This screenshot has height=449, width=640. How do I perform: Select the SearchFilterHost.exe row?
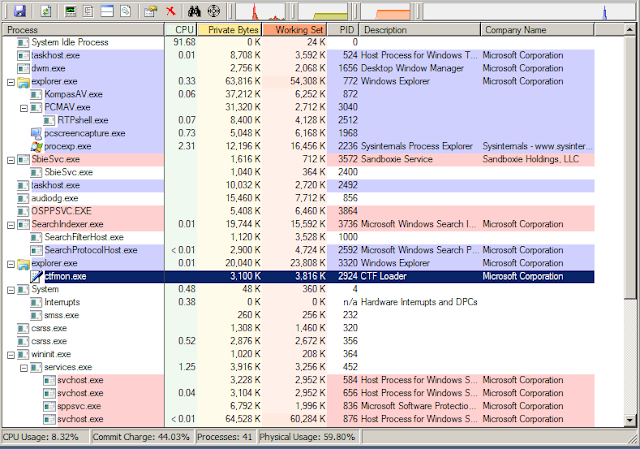point(298,237)
